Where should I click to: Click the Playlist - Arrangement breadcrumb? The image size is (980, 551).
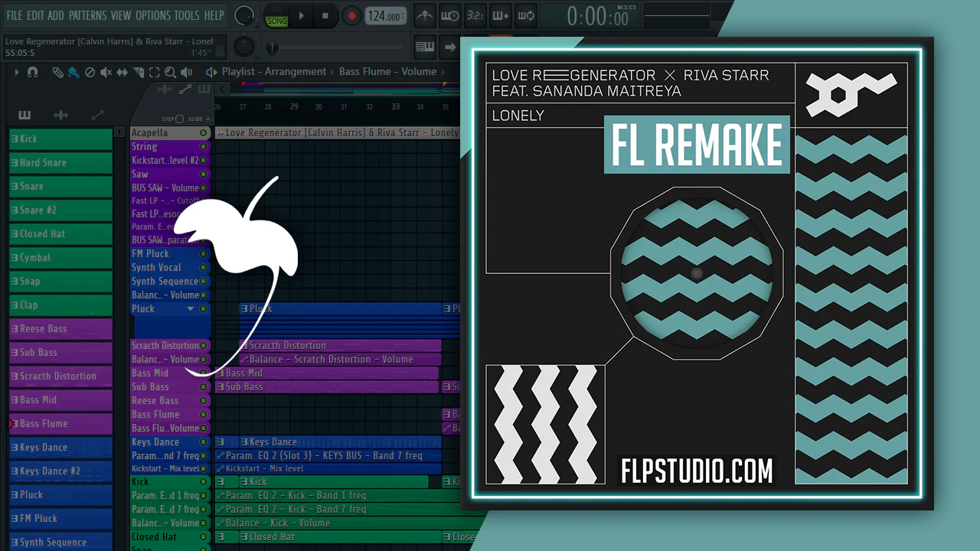pos(274,72)
